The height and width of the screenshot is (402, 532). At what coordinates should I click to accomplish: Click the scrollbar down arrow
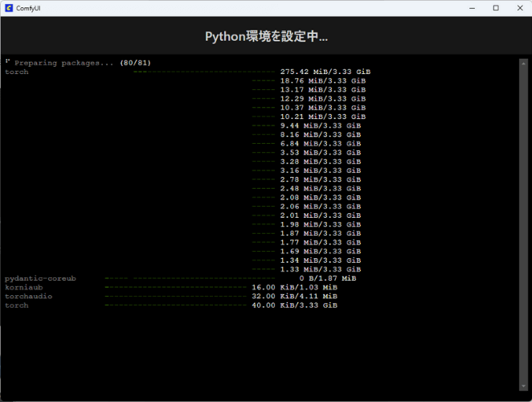[523, 386]
